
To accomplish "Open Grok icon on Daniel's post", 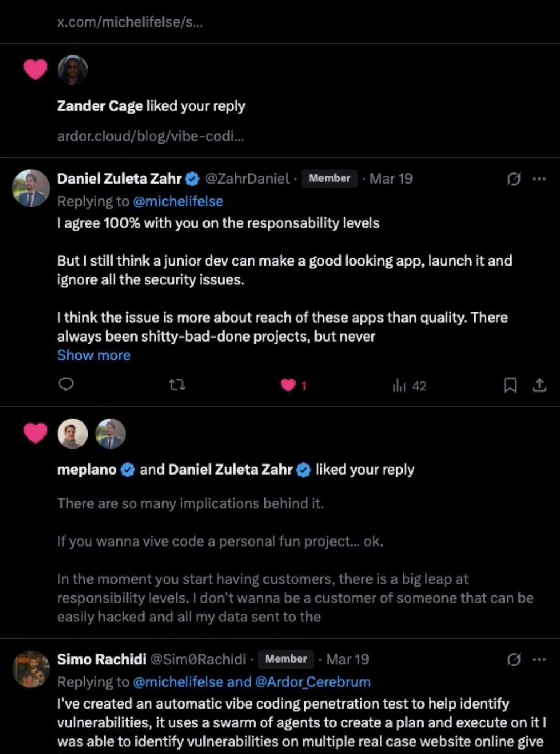I will (x=514, y=179).
